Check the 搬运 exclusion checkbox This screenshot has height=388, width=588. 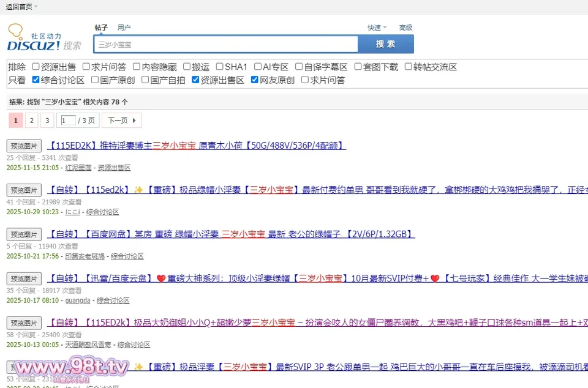187,67
